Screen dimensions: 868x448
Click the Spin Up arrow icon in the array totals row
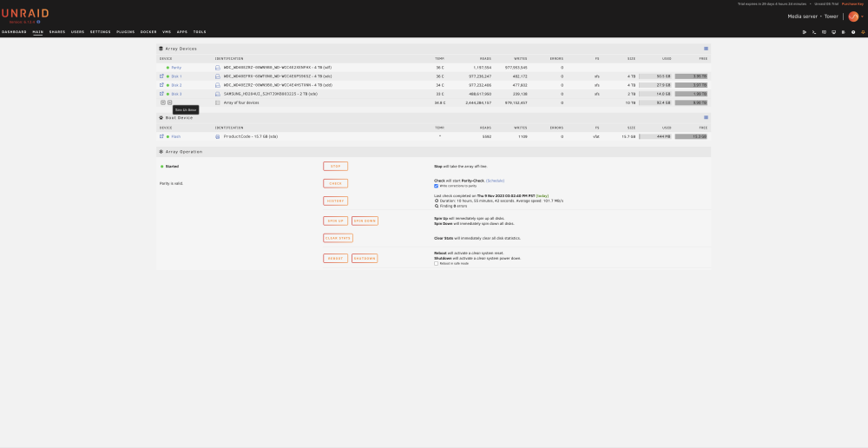click(x=170, y=102)
